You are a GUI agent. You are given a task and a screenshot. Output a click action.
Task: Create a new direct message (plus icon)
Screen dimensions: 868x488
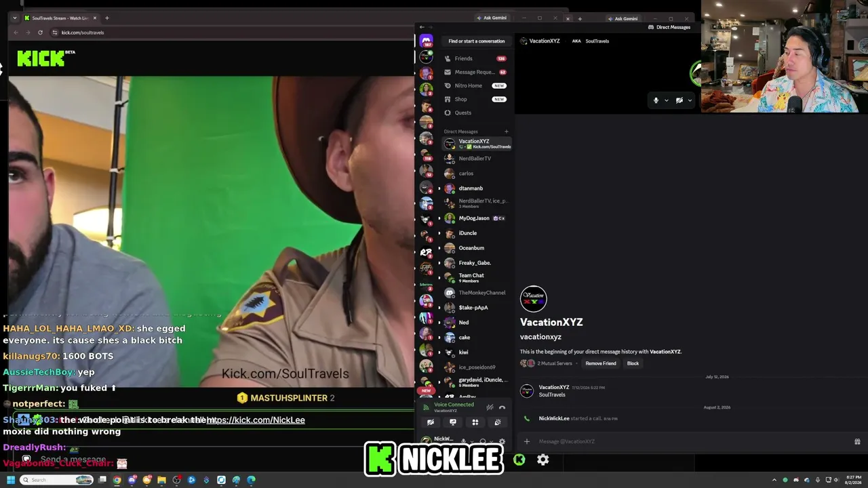click(507, 131)
